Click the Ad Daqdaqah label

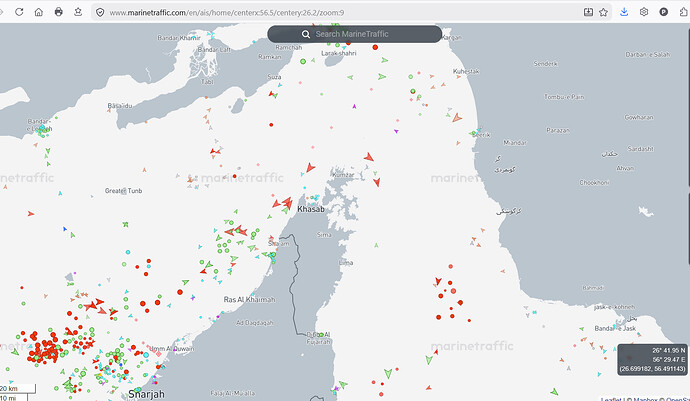pyautogui.click(x=255, y=323)
